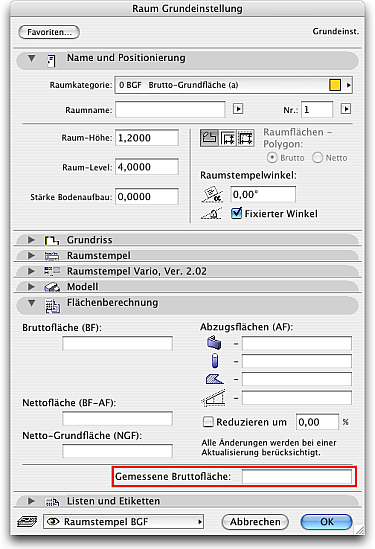Click the Name und Positionierung panel icon

pyautogui.click(x=51, y=61)
